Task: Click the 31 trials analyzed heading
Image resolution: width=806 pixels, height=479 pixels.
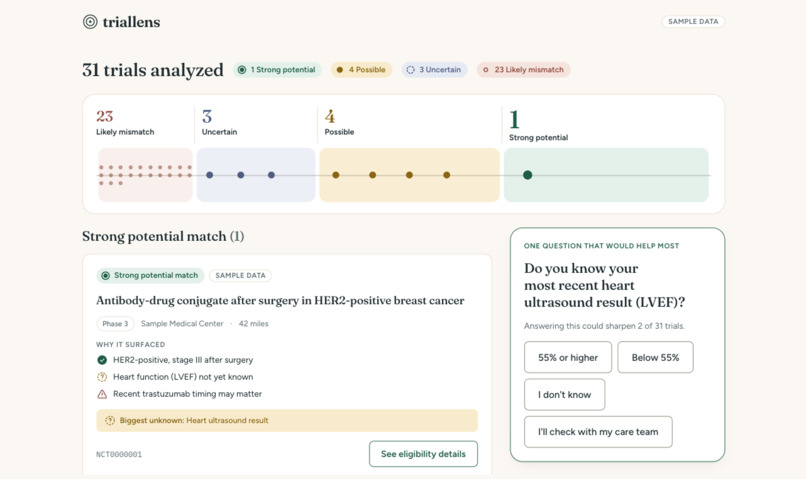Action: [153, 70]
